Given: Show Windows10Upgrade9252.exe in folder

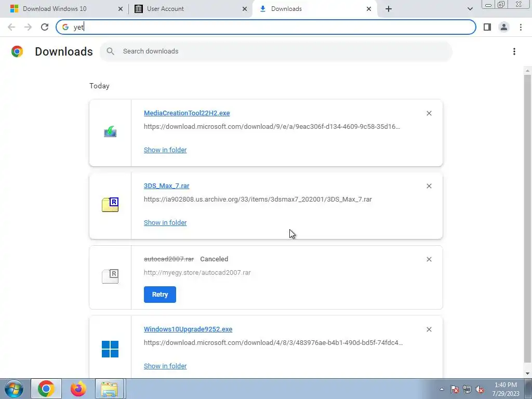Looking at the screenshot, I should click(165, 366).
